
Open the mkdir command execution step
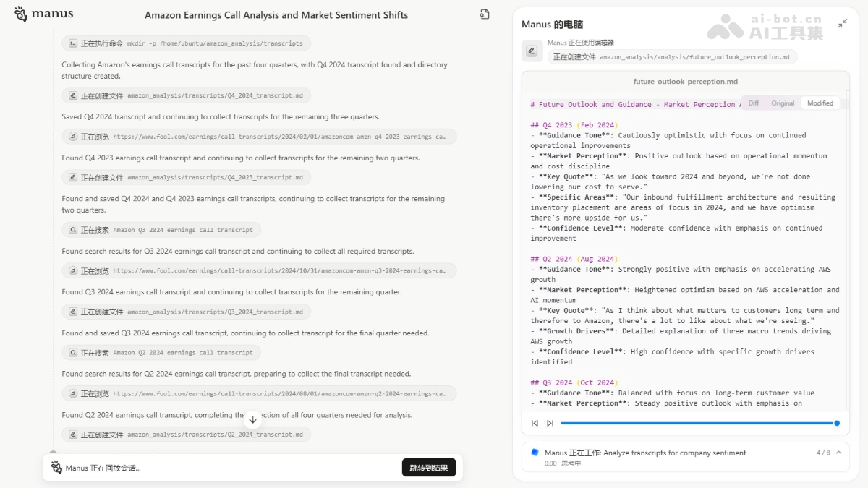click(186, 43)
